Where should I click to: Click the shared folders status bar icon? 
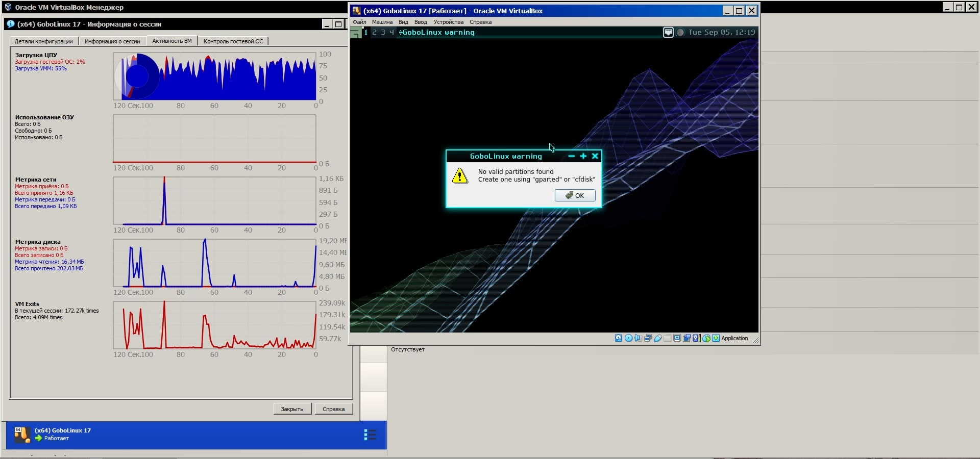pos(668,338)
